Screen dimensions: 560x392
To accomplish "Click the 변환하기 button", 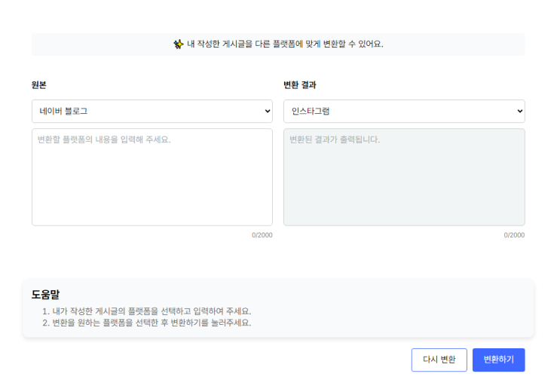I will (x=498, y=360).
